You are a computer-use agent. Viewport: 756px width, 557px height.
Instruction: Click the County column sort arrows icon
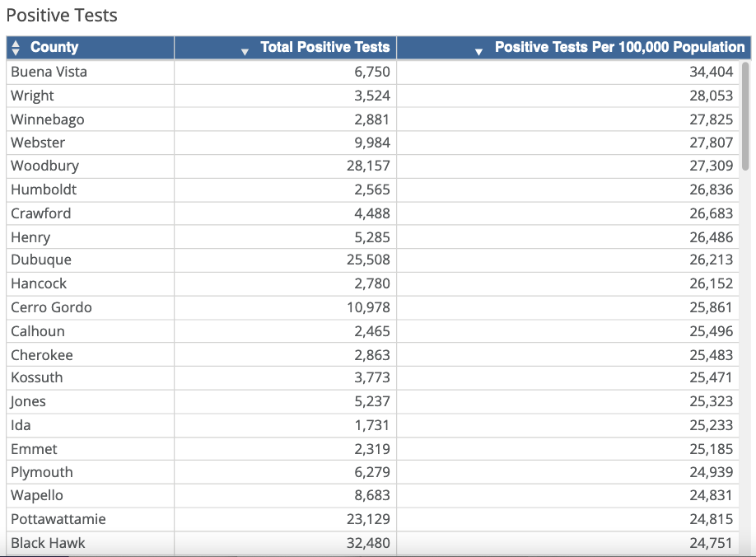16,47
